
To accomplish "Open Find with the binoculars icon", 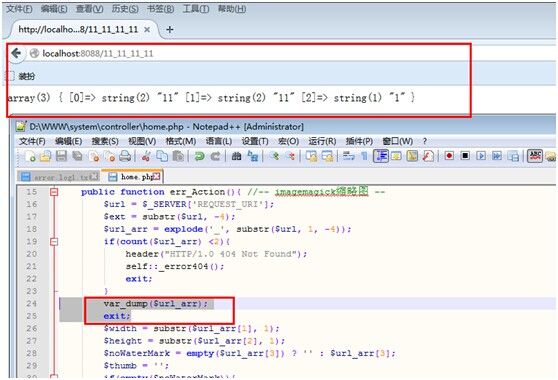I will pos(236,156).
